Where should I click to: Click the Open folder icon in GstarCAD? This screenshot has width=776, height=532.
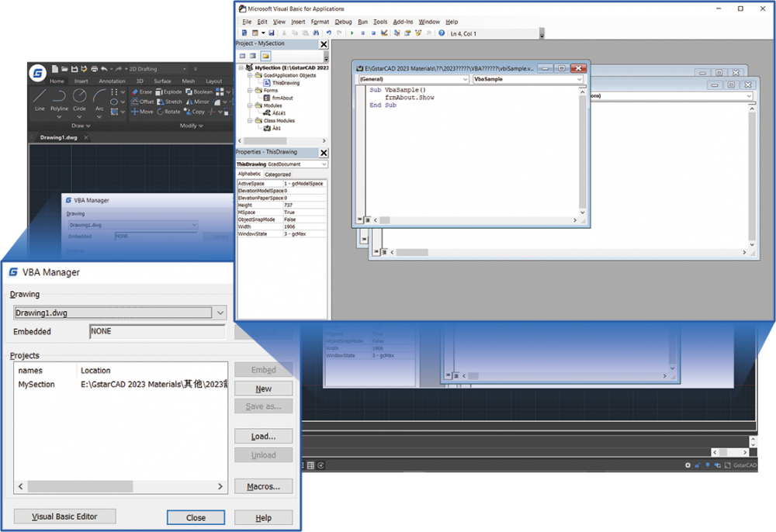coord(64,69)
